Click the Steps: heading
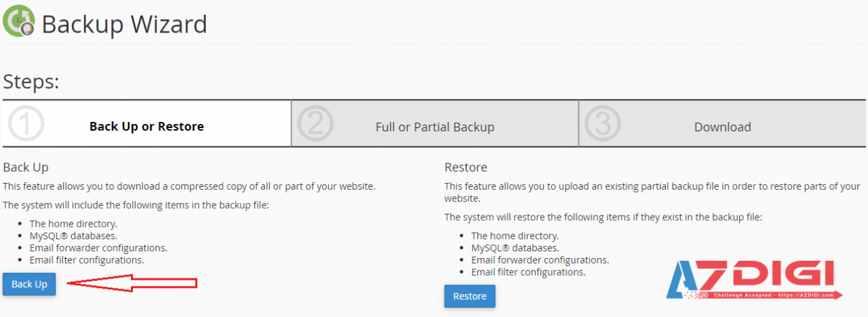868x317 pixels. point(31,82)
